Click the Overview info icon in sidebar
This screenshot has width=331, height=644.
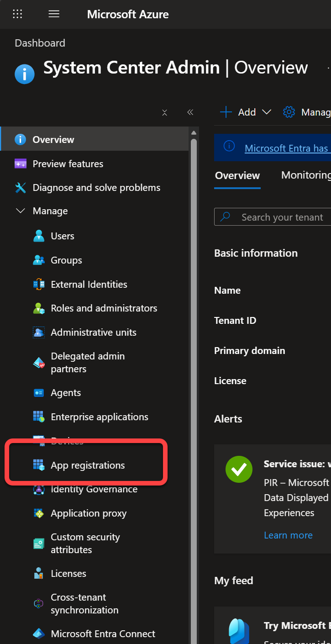point(21,139)
